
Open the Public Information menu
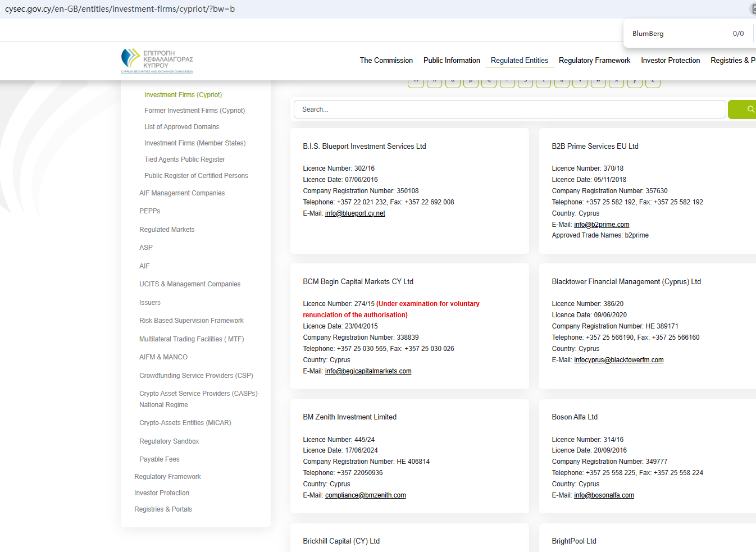(452, 61)
